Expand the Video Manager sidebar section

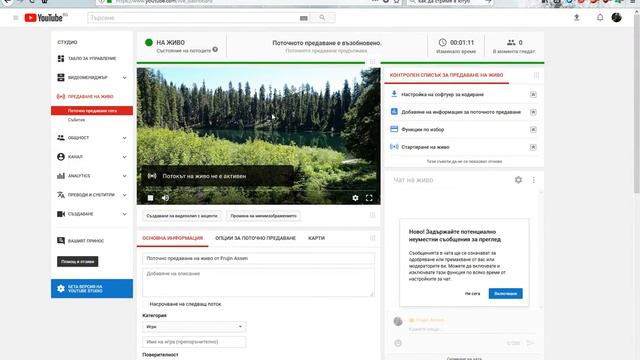124,78
